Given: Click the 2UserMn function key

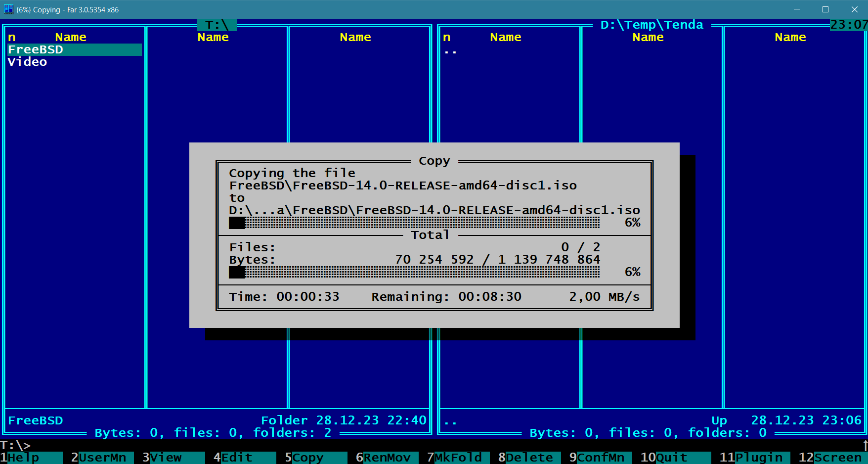Looking at the screenshot, I should click(x=102, y=458).
